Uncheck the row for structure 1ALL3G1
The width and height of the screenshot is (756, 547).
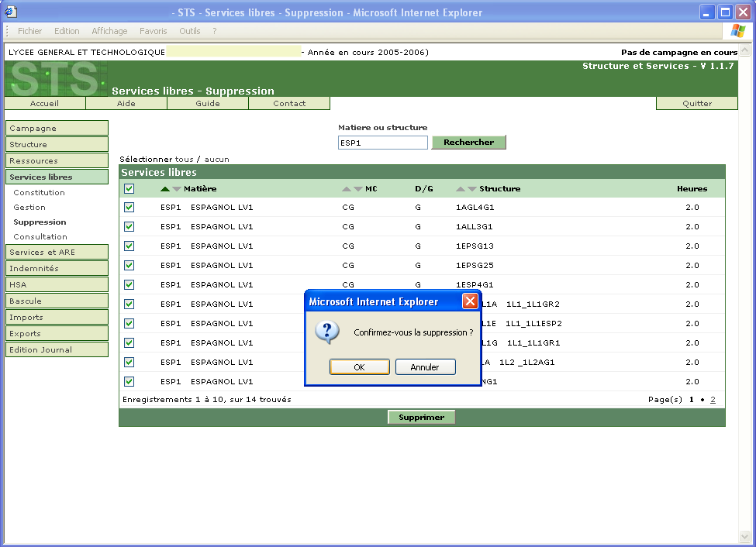(x=129, y=226)
